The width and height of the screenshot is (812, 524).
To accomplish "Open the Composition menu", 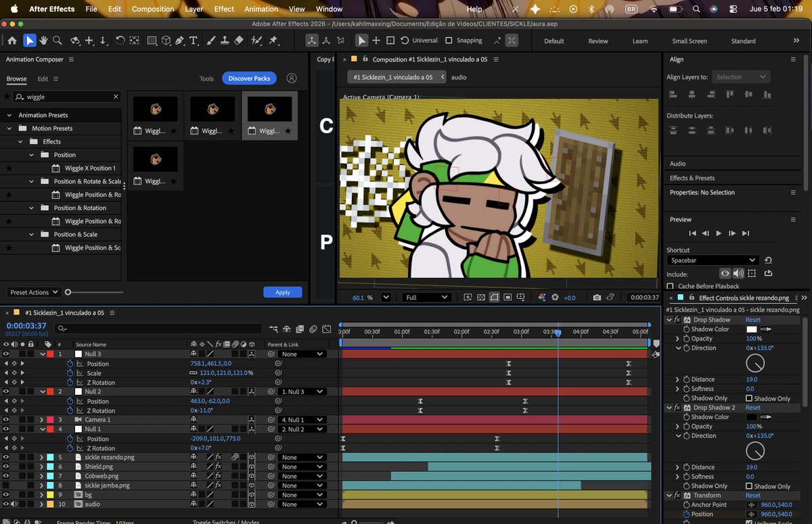I will coord(153,9).
